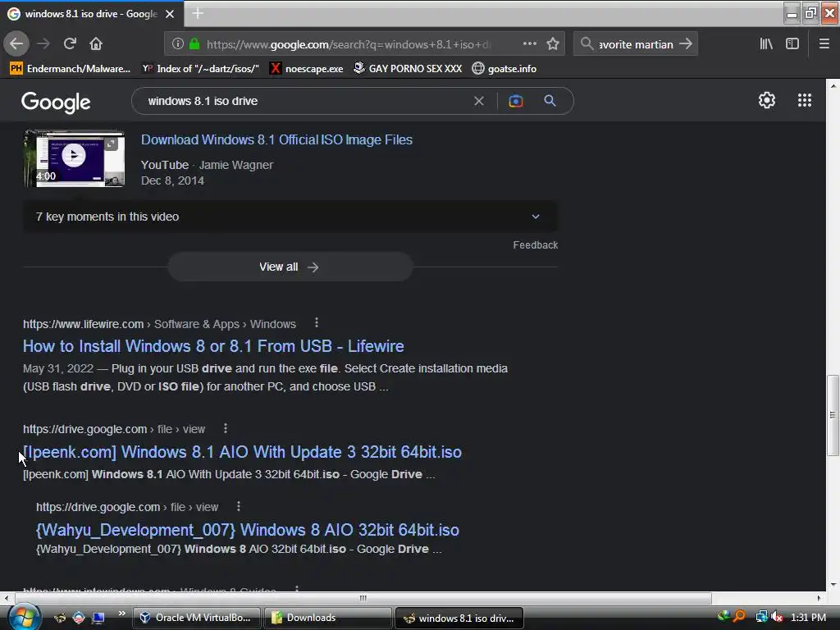Image resolution: width=840 pixels, height=630 pixels.
Task: Open 'Download Windows 8.1 Official ISO Image Files'
Action: click(276, 139)
